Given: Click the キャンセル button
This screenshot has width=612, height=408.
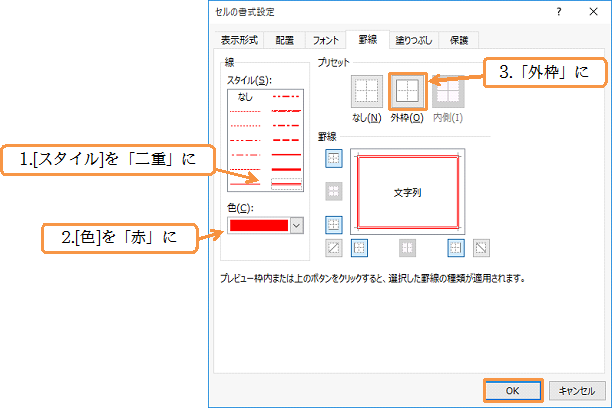Looking at the screenshot, I should tap(577, 390).
